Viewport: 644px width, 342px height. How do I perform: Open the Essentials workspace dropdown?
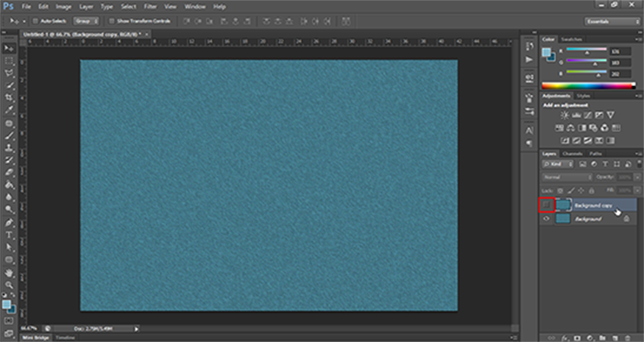(612, 21)
